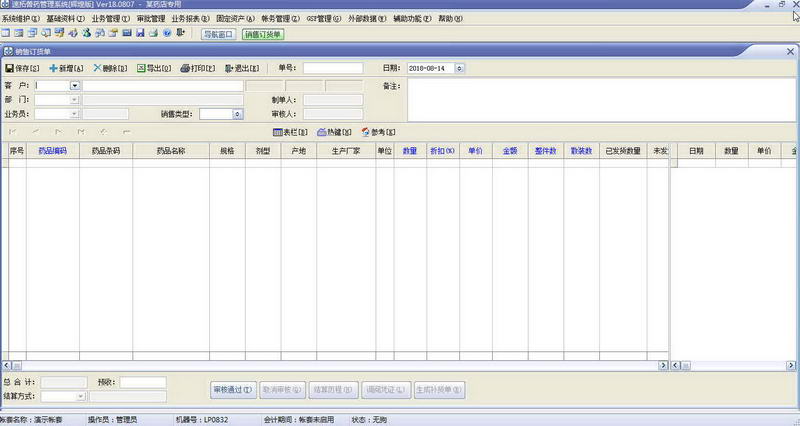Click the 金额 column header
This screenshot has height=426, width=800.
[x=510, y=151]
